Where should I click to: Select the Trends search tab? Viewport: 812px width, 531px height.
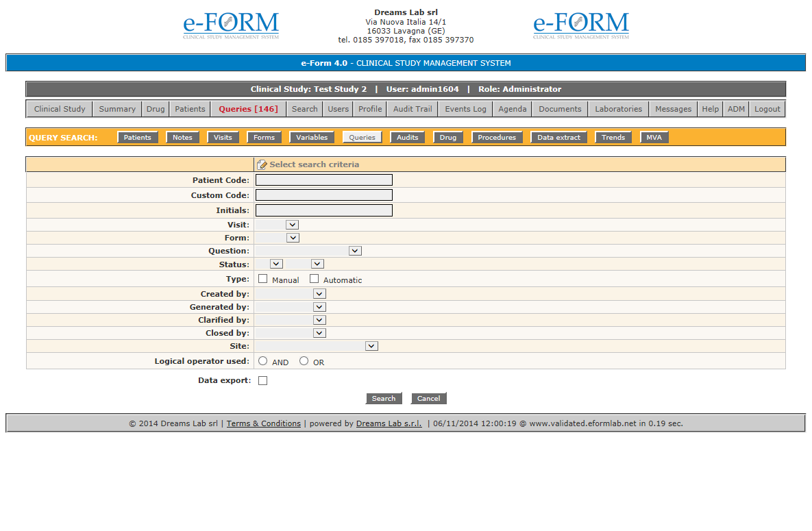613,138
